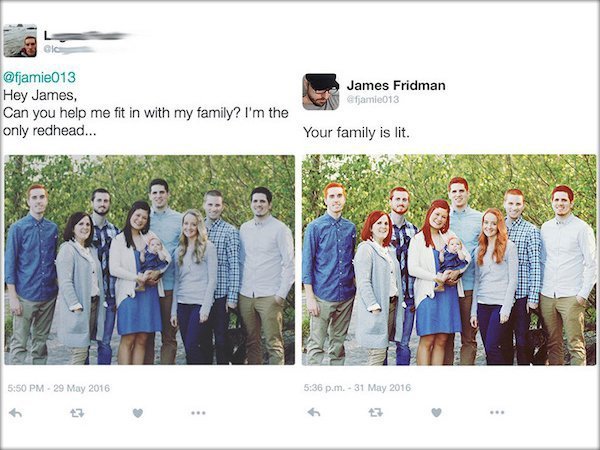
Task: Click the 5:36 p.m. - 31 May 2016 timestamp
Action: pos(357,388)
